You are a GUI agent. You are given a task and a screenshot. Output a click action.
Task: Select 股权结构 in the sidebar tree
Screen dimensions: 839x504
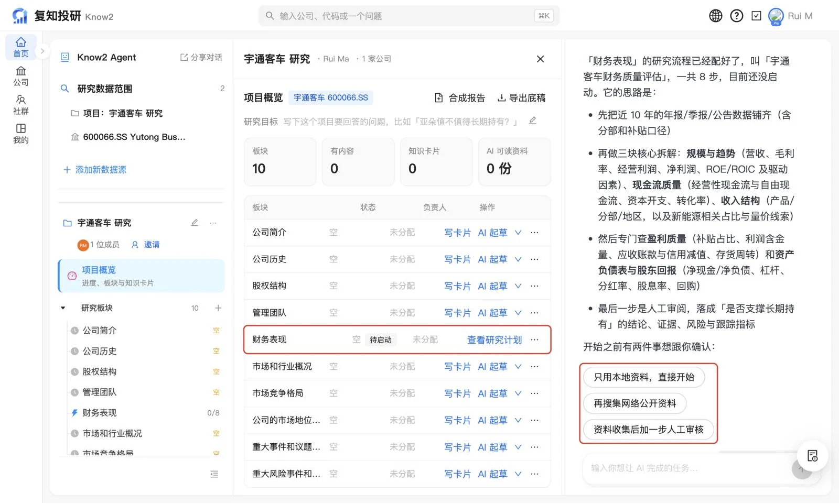[99, 371]
